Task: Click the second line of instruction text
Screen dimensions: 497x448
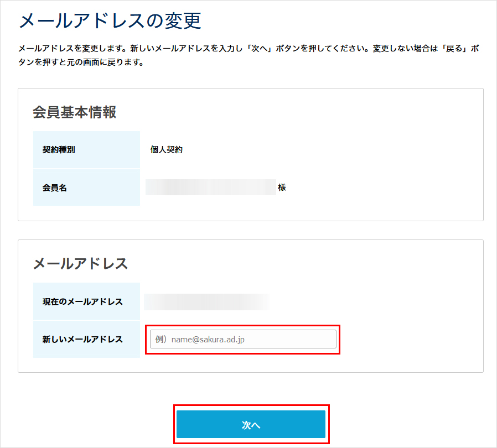Action: tap(81, 62)
